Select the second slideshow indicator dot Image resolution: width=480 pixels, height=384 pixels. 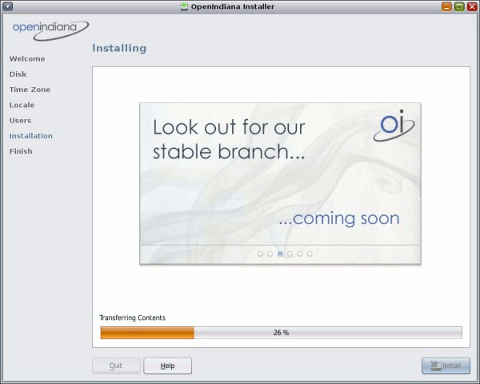270,254
